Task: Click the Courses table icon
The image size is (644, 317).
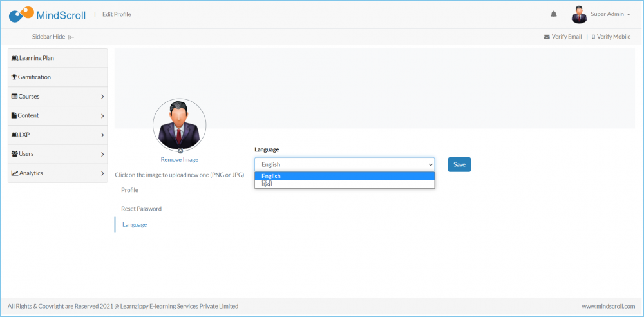Action: tap(15, 96)
